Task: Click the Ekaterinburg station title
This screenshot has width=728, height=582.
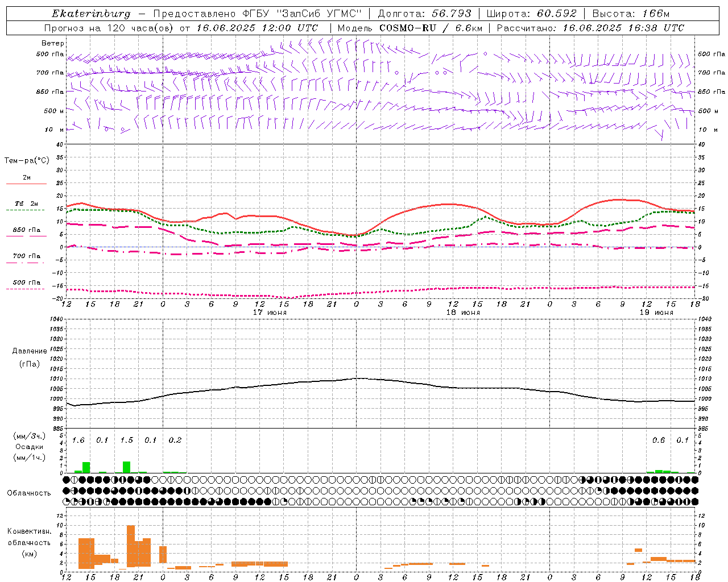Action: (91, 14)
